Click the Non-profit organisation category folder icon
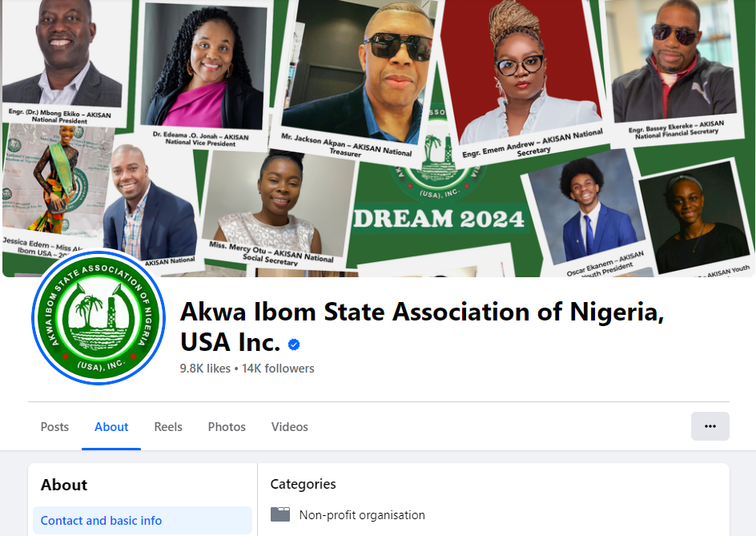The image size is (756, 536). [x=280, y=515]
